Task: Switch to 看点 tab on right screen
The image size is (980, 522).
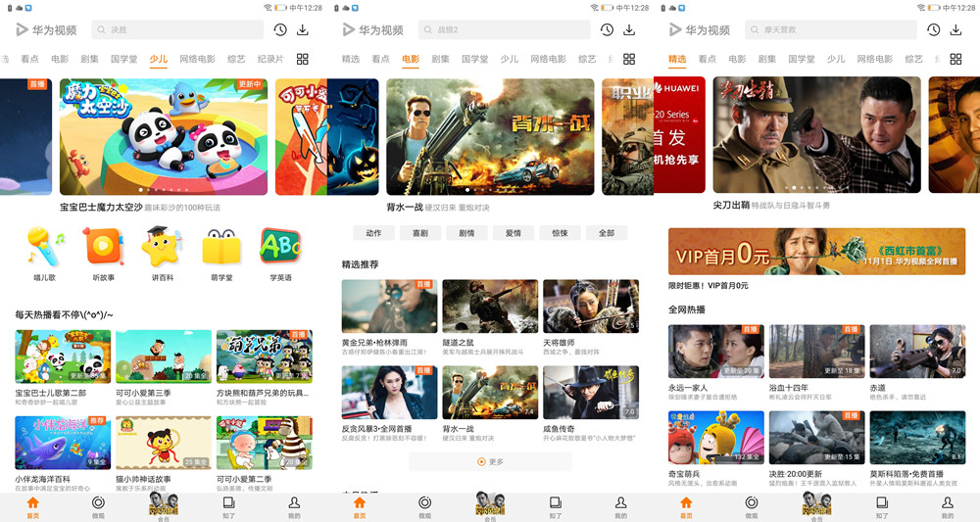Action: click(708, 59)
